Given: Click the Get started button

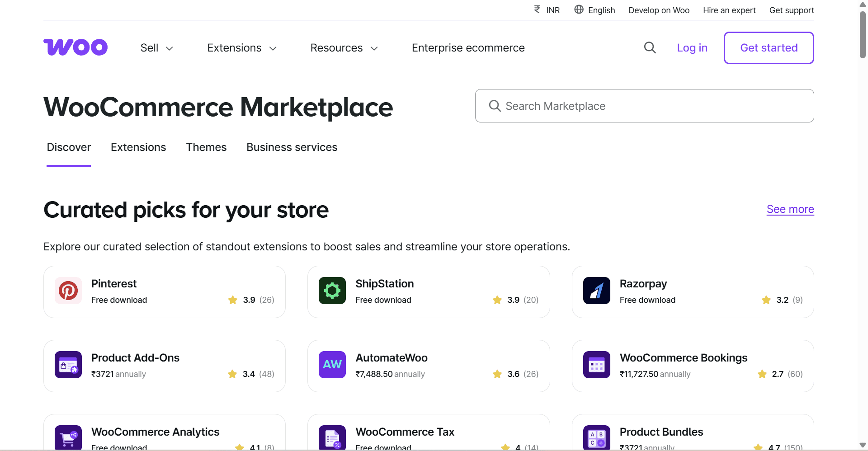Looking at the screenshot, I should coord(769,47).
